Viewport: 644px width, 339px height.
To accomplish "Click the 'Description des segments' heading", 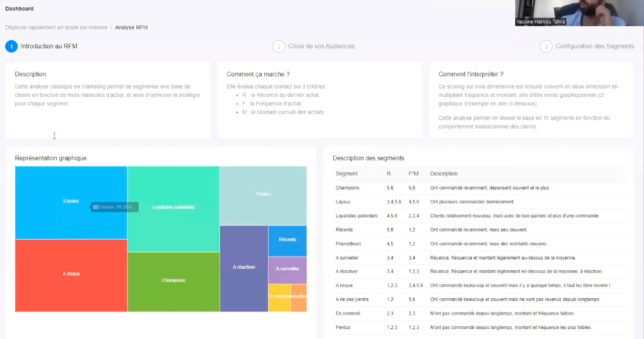I will 368,158.
